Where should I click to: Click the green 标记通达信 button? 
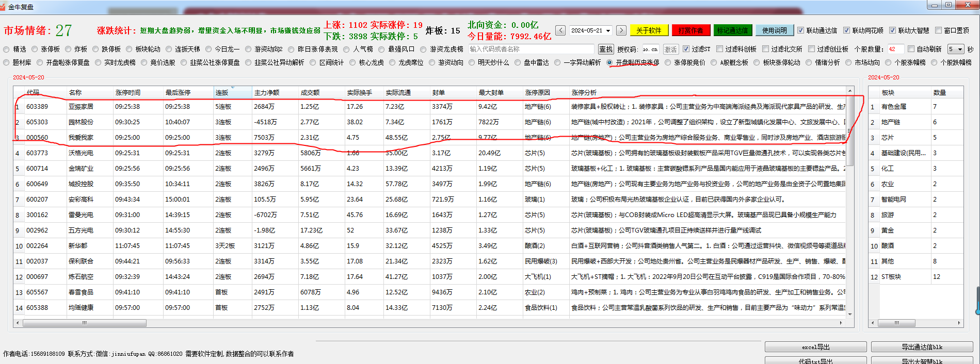(x=732, y=30)
